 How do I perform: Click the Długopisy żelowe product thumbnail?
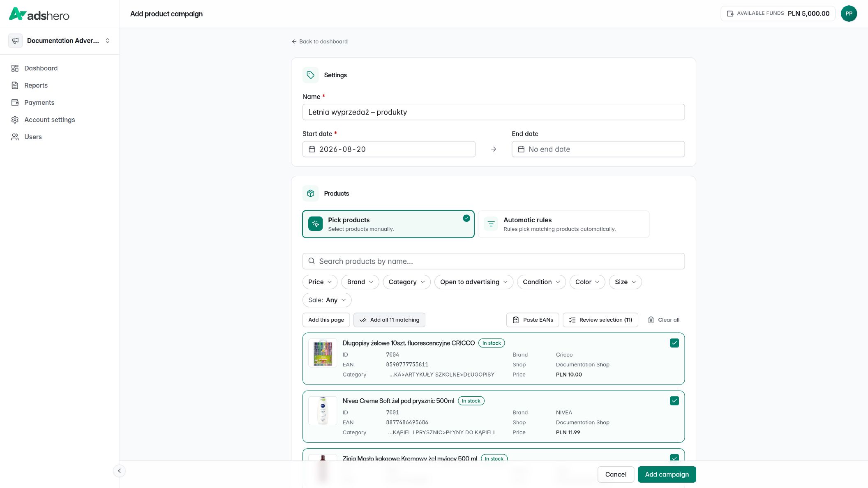point(323,353)
